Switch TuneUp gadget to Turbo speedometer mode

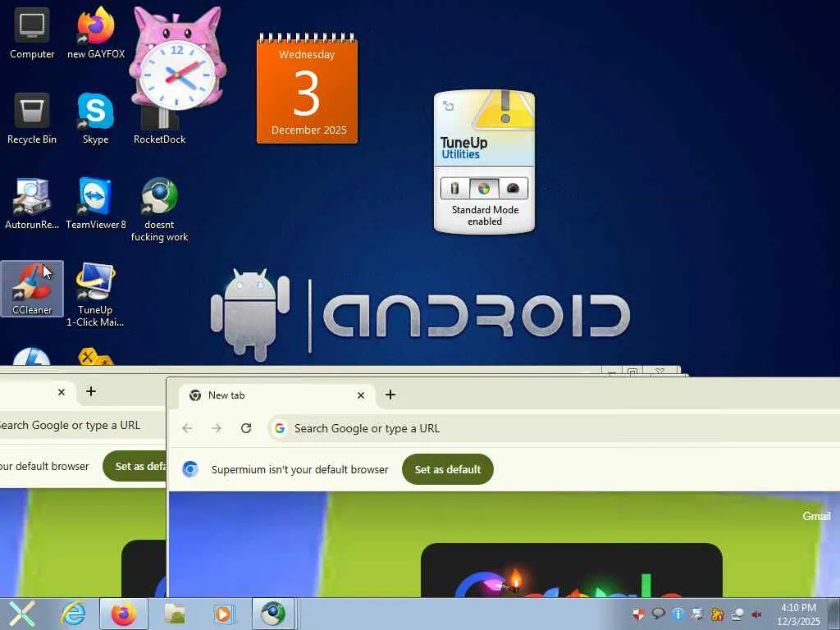pos(513,189)
